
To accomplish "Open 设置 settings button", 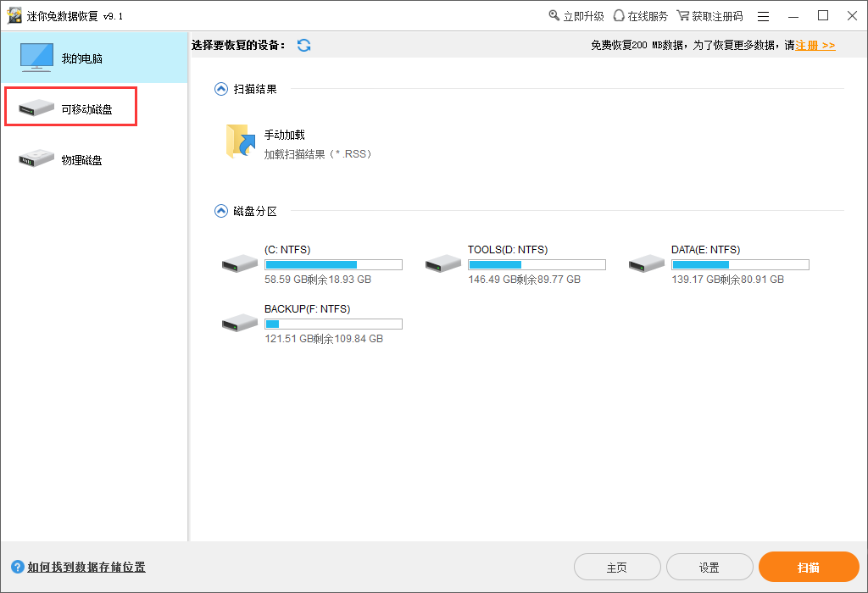I will click(x=709, y=568).
